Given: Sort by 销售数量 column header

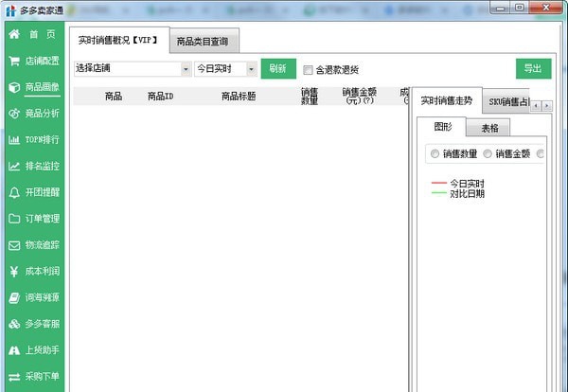Looking at the screenshot, I should tap(310, 97).
